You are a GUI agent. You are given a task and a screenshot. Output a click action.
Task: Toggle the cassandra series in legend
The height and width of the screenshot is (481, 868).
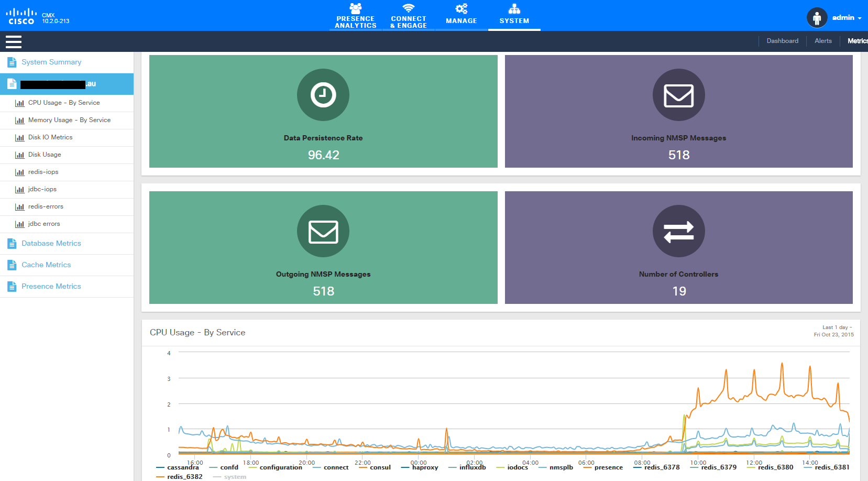183,467
